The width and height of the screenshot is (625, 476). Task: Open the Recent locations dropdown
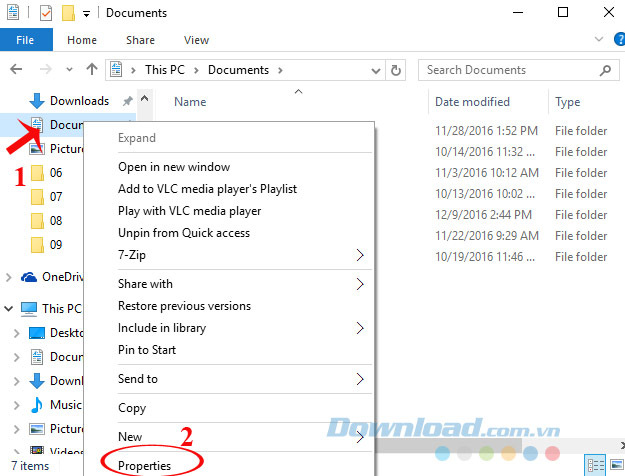click(x=69, y=70)
